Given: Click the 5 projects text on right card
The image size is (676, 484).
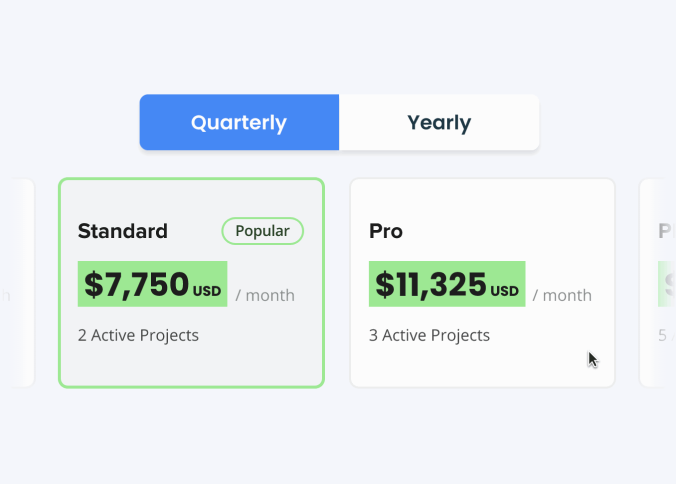Looking at the screenshot, I should pyautogui.click(x=667, y=335).
